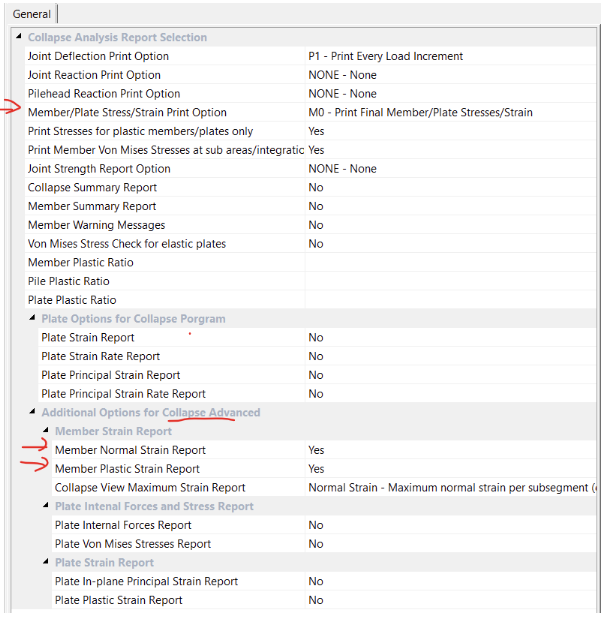Toggle Member Plastic Strain Report Yes value

pyautogui.click(x=451, y=469)
